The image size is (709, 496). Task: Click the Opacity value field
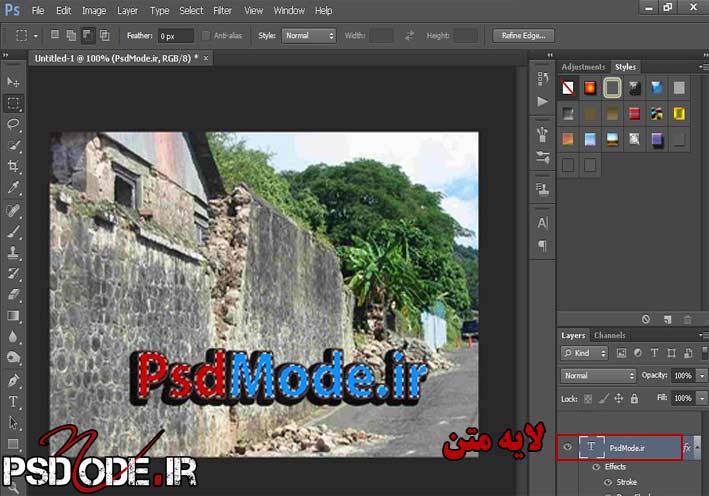point(683,376)
